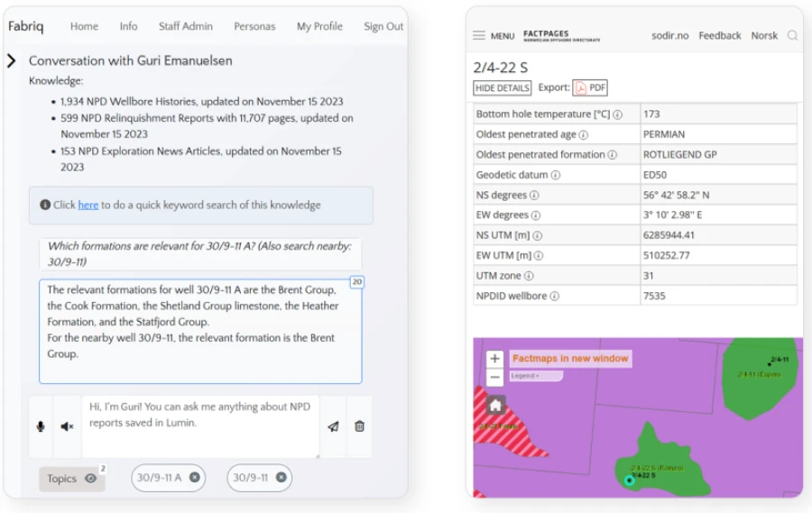Expand the sidebar chevron beside the conversation title
Screen dimensions: 812x513
click(x=11, y=60)
